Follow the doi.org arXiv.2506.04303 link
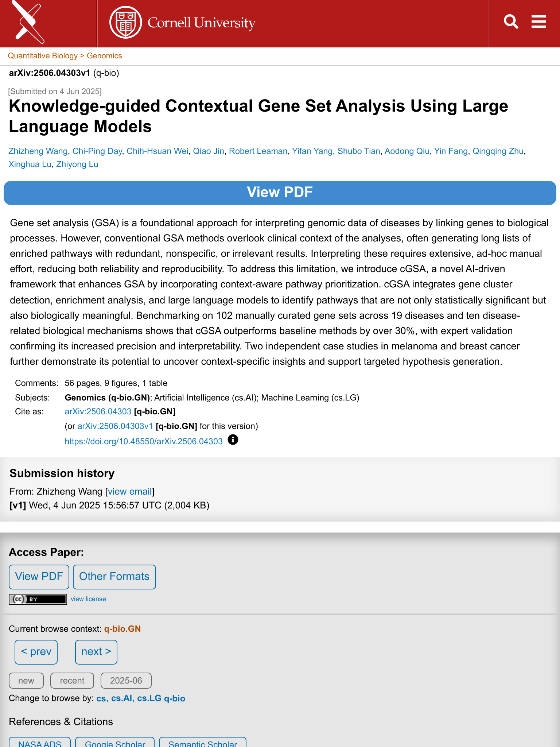 [144, 441]
